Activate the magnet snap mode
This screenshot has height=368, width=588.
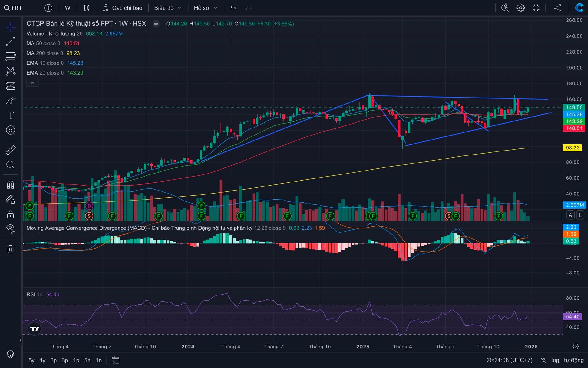coord(10,185)
